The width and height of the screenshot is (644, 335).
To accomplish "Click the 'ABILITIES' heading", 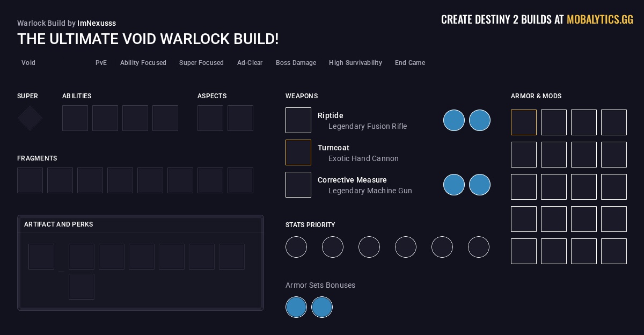I will [x=77, y=96].
